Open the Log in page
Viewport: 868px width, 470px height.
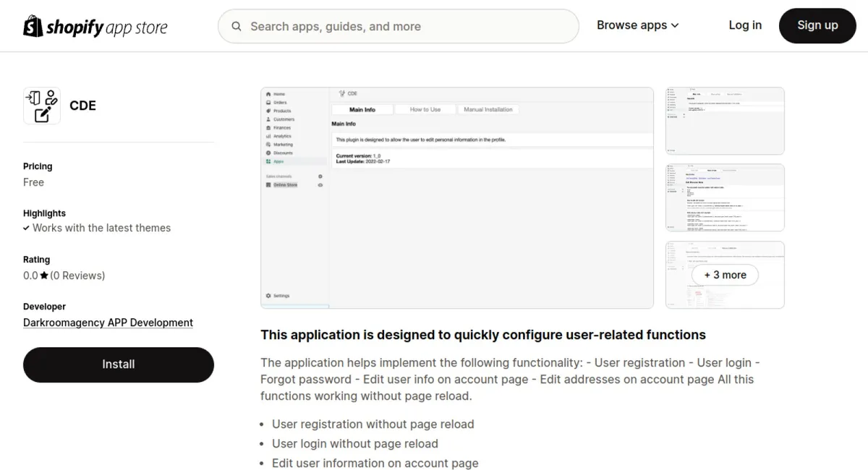pos(745,25)
